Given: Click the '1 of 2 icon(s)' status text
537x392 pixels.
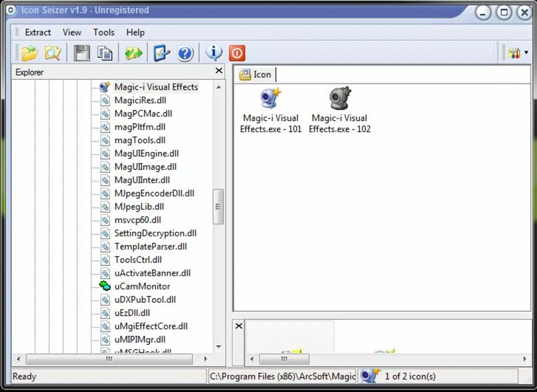Looking at the screenshot, I should point(410,377).
